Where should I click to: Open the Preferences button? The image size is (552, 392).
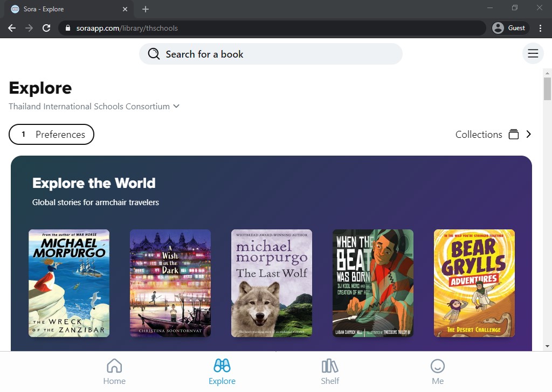[x=51, y=134]
